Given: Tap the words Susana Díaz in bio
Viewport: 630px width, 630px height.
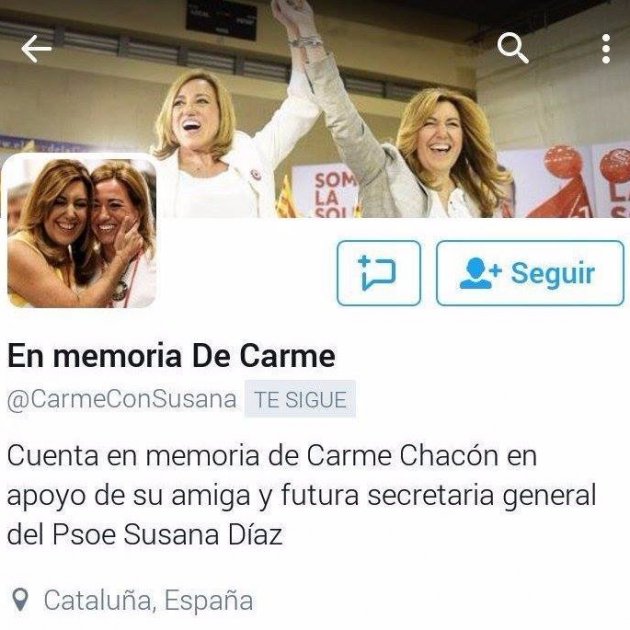Looking at the screenshot, I should 203,535.
